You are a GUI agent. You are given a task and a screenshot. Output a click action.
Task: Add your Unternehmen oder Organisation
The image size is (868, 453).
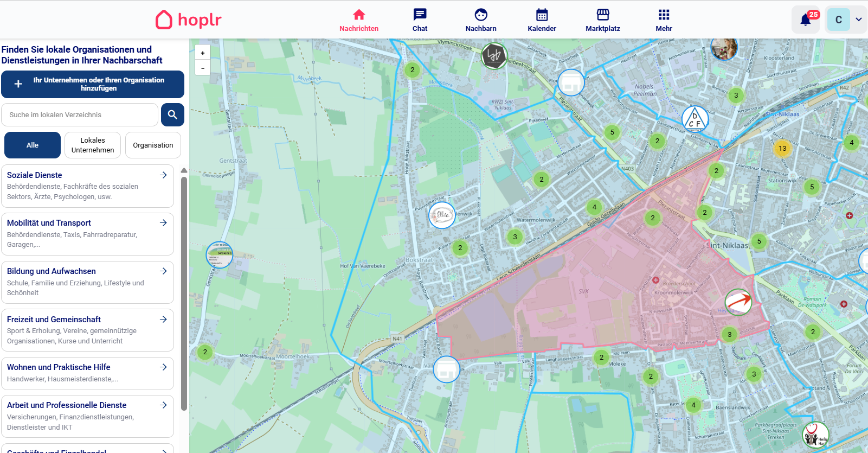pyautogui.click(x=93, y=84)
